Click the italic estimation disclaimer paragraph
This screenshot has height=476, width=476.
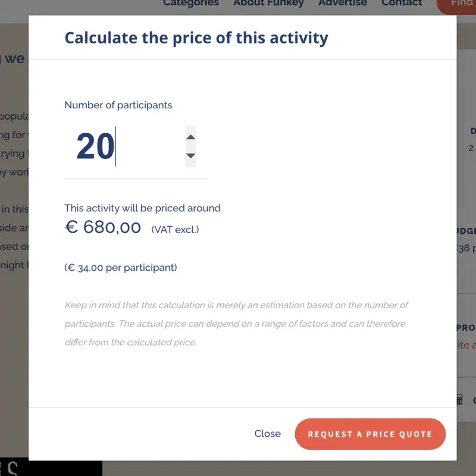tap(236, 324)
